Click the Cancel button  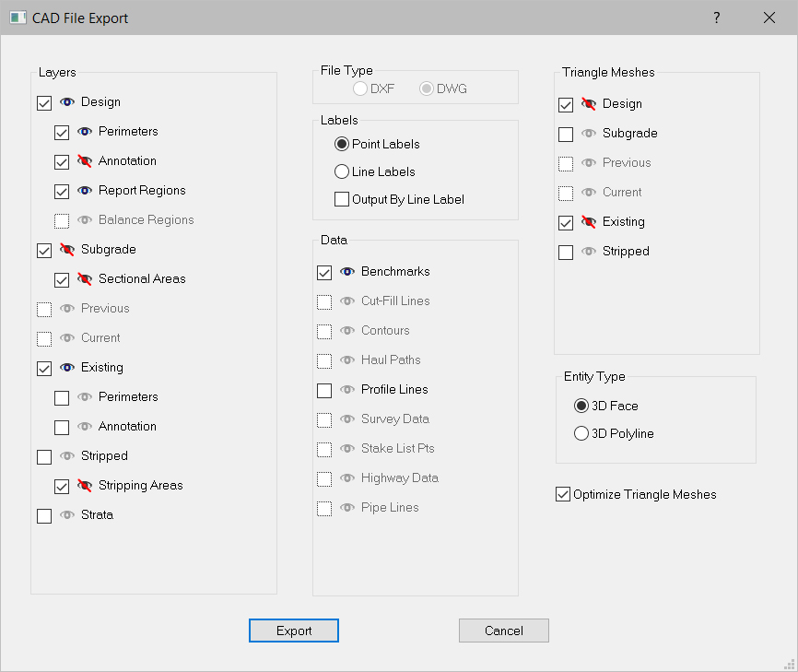[x=503, y=631]
